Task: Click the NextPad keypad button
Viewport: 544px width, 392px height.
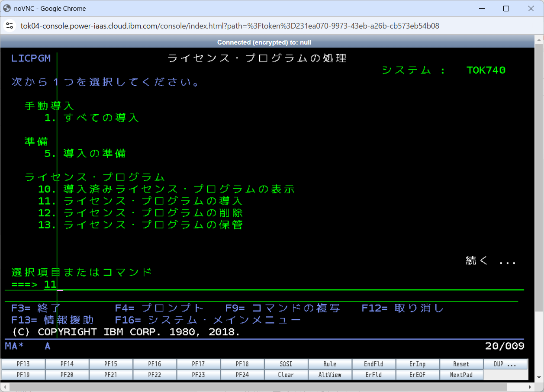Action: tap(461, 375)
